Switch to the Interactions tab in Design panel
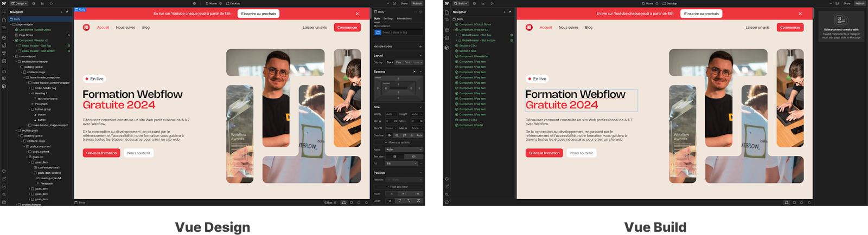The image size is (868, 235). pyautogui.click(x=404, y=18)
